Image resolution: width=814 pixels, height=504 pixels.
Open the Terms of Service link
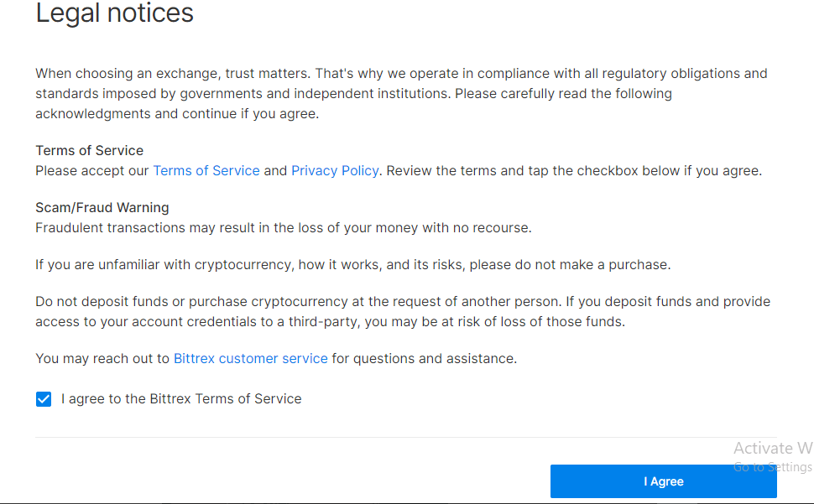click(206, 171)
